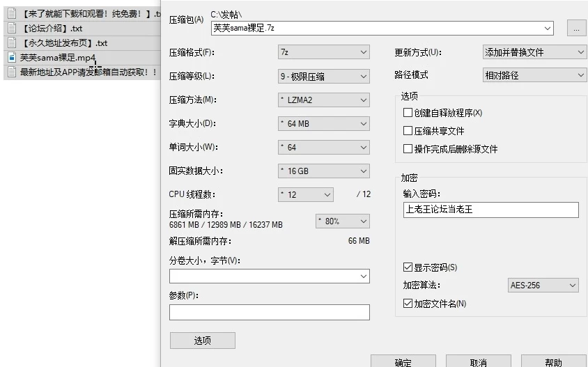This screenshot has width=588, height=367.
Task: Click the 解压缩所需内存 value 66 MB
Action: pos(359,241)
